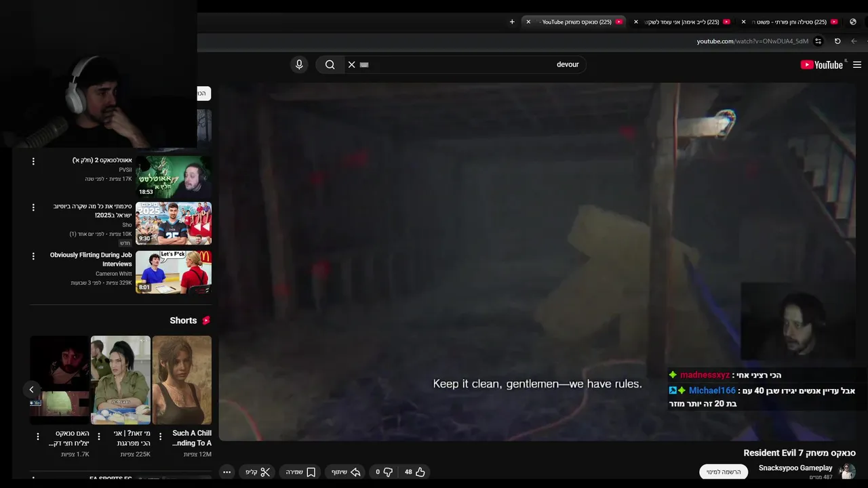Go to YouTube home via logo

(821, 64)
